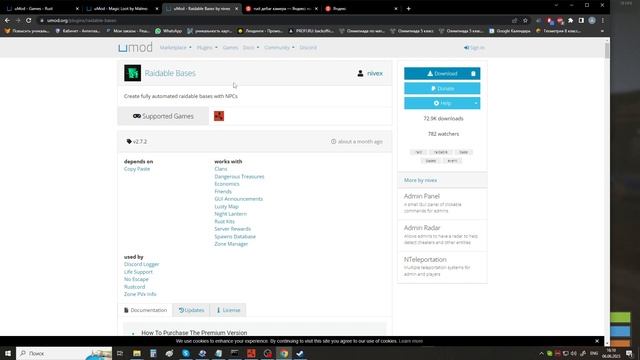Click Learn more in the cookie banner
640x360 pixels.
click(411, 341)
